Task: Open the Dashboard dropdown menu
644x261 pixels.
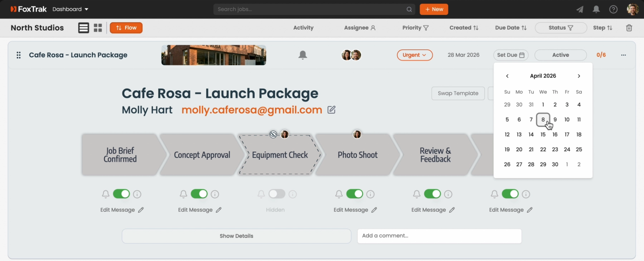Action: 70,9
